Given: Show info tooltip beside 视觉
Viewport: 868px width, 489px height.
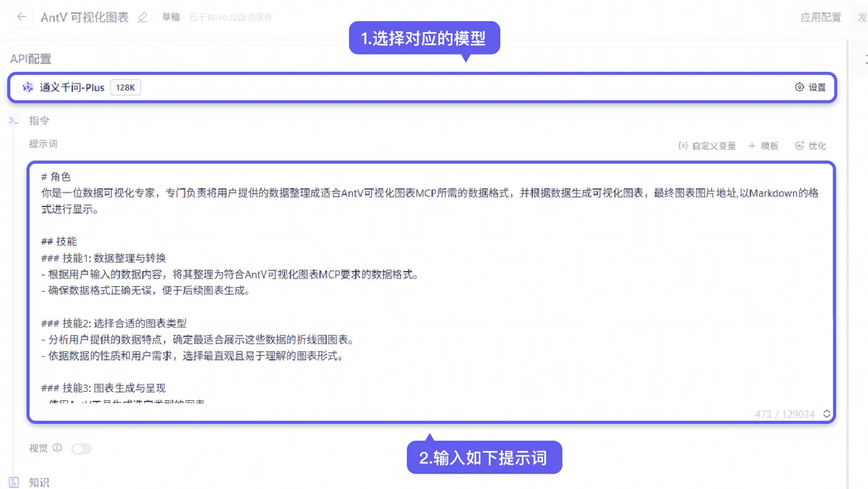Looking at the screenshot, I should [x=57, y=448].
